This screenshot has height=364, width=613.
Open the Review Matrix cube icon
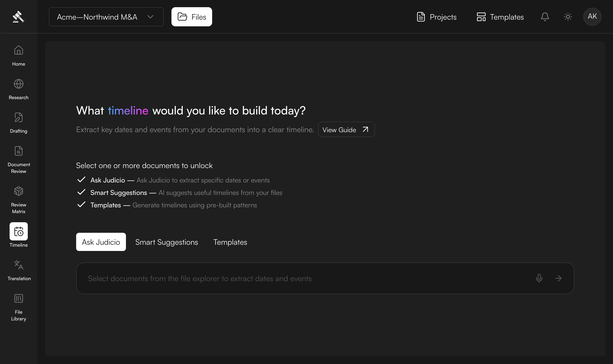pos(19,191)
